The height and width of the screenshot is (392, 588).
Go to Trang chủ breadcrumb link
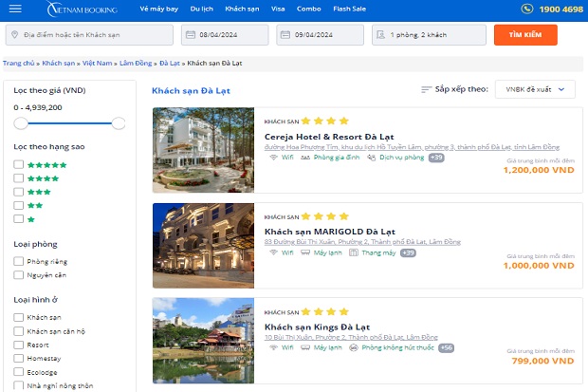tap(18, 63)
